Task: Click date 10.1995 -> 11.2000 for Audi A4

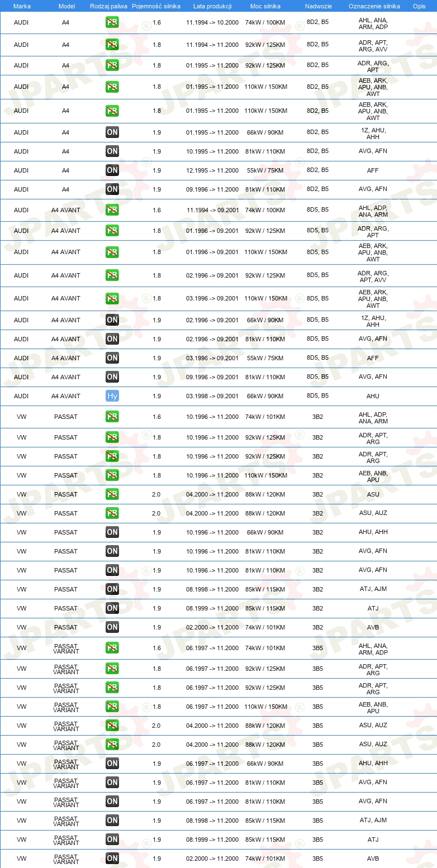Action: pos(212,151)
